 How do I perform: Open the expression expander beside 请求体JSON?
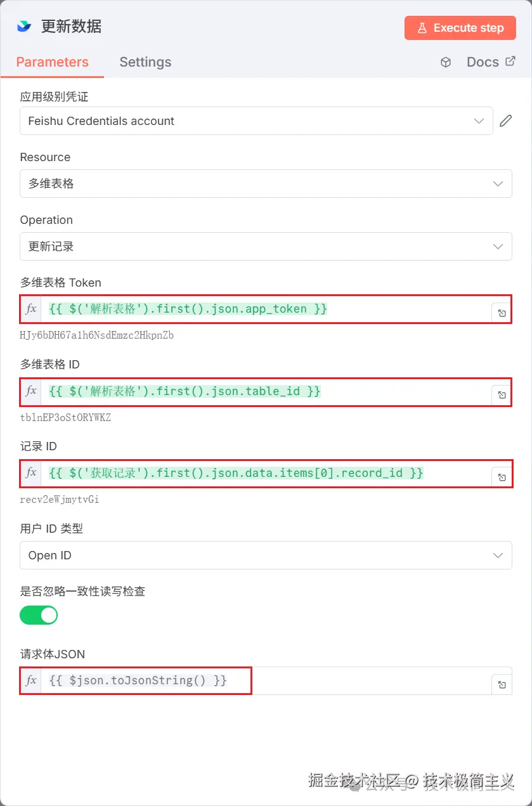point(502,684)
